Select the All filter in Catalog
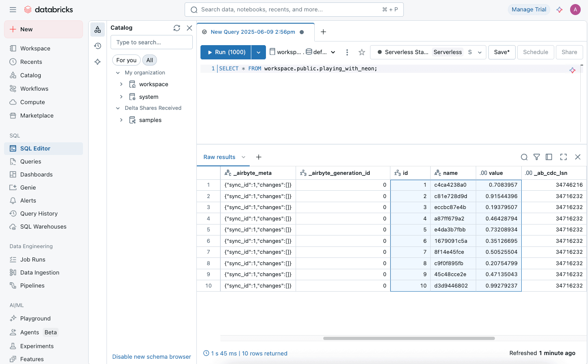The width and height of the screenshot is (588, 364). tap(150, 60)
